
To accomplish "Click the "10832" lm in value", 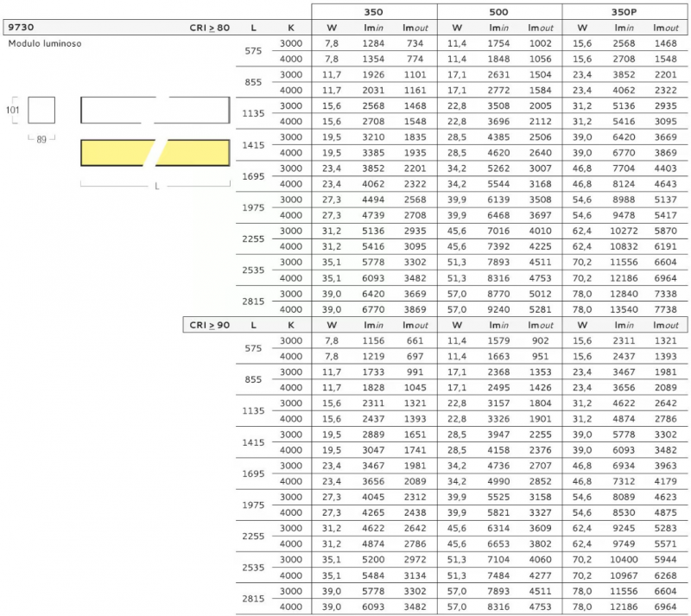I will click(624, 246).
